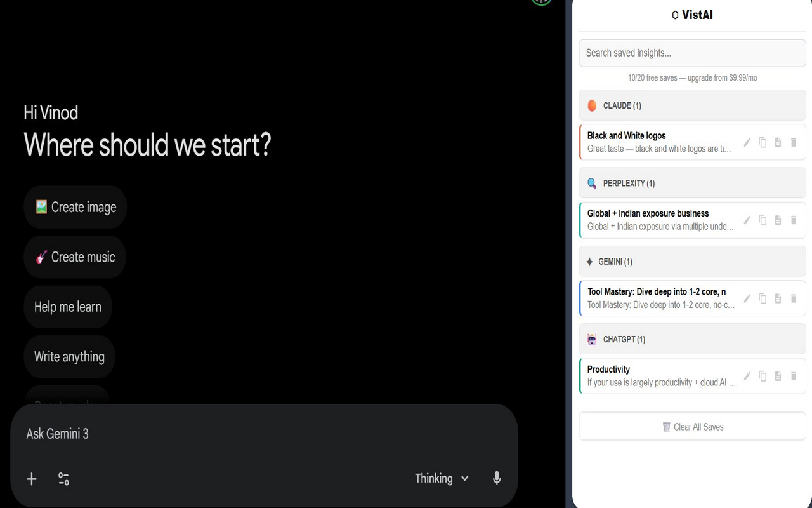812x508 pixels.
Task: Click the Ask Gemini 3 prompt field
Action: [264, 434]
